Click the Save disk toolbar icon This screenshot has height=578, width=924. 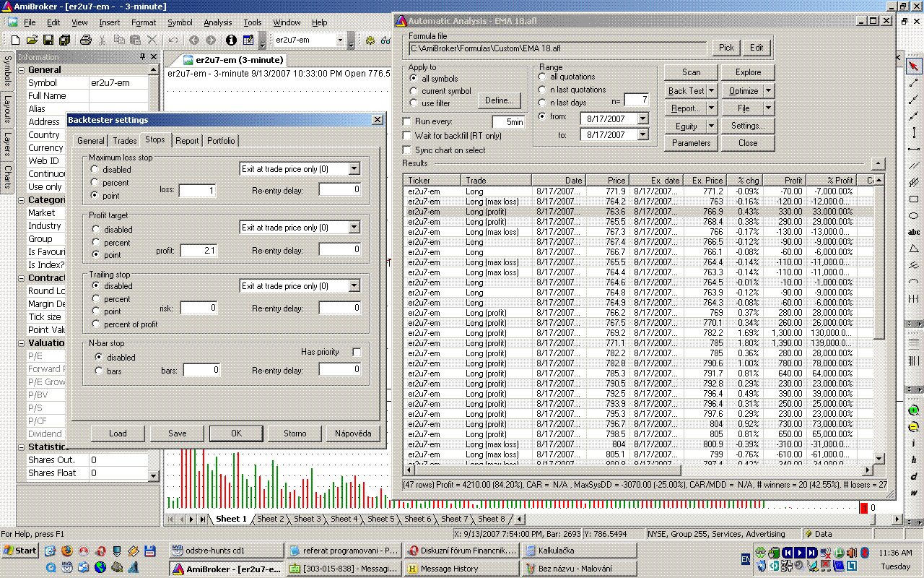click(x=48, y=40)
